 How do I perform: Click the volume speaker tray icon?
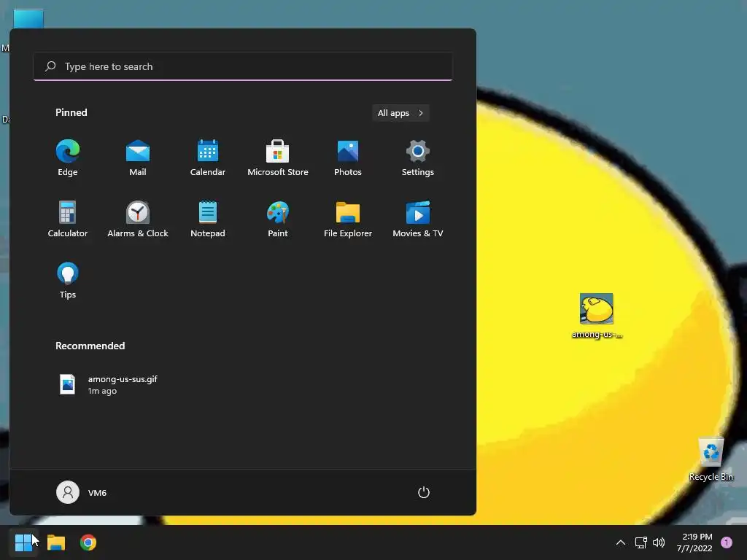click(x=659, y=542)
